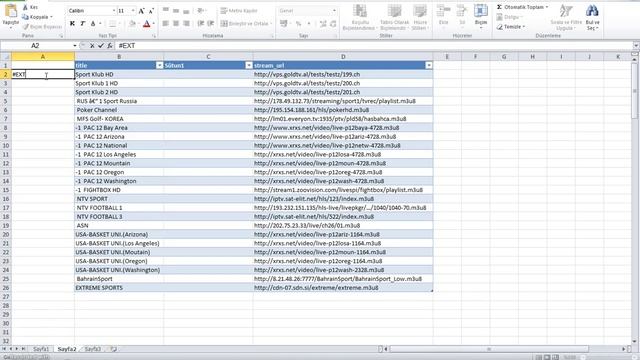The height and width of the screenshot is (360, 640).
Task: Click the bottom align icon
Action: 186,11
